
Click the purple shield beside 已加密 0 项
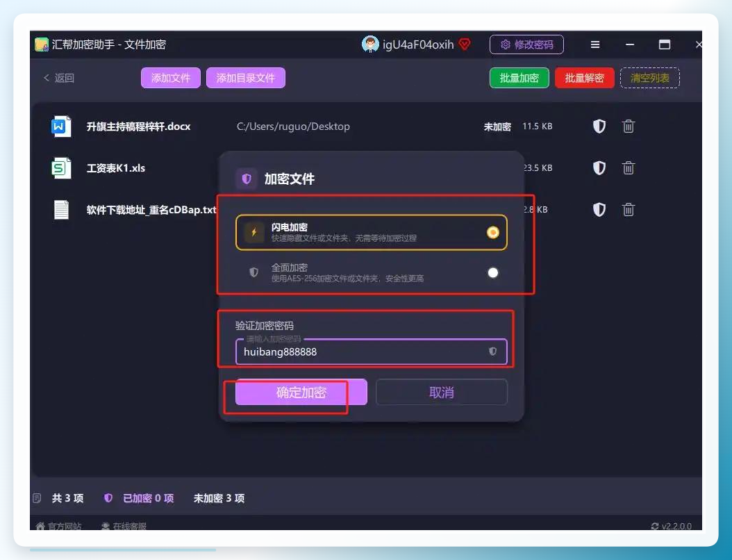108,498
